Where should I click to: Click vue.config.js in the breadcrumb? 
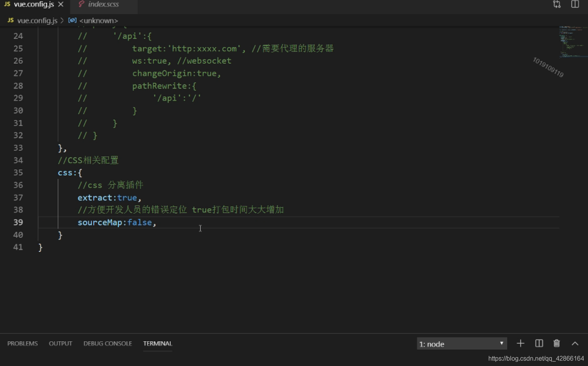[37, 20]
